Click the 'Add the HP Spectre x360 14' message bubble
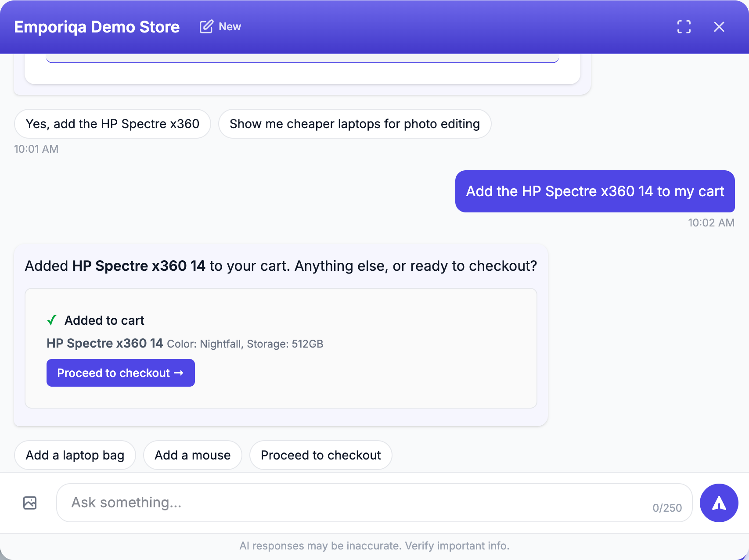Image resolution: width=749 pixels, height=560 pixels. point(595,191)
